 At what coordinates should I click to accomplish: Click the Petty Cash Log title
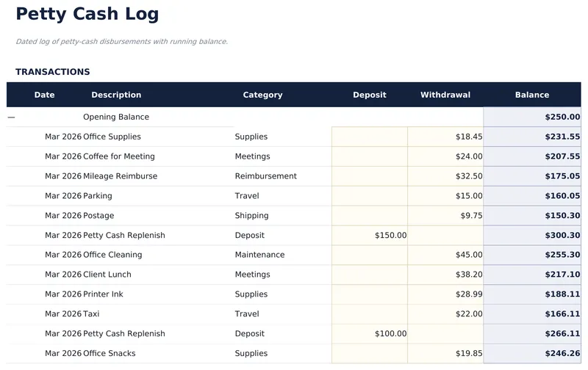point(87,14)
